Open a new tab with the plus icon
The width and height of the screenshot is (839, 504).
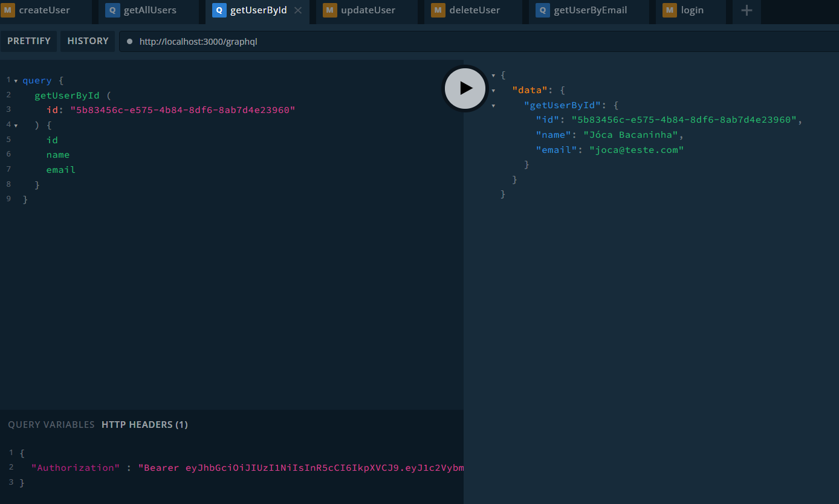[746, 11]
